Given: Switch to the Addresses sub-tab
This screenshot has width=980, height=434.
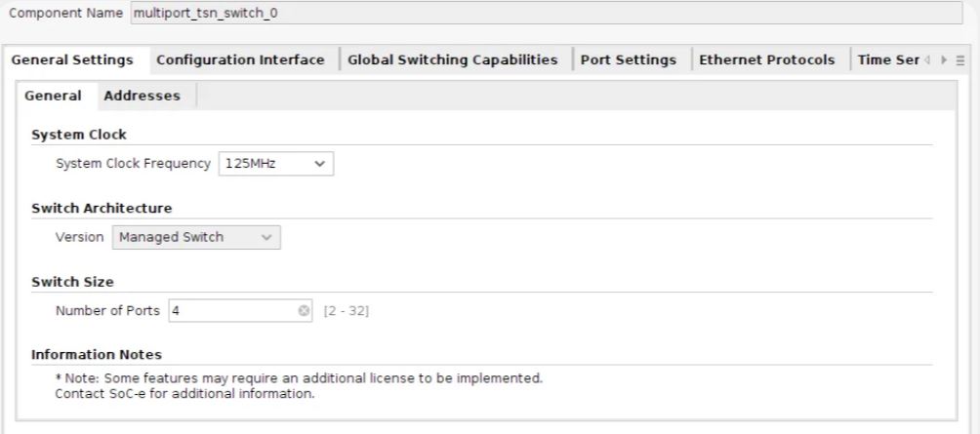Looking at the screenshot, I should [x=142, y=96].
